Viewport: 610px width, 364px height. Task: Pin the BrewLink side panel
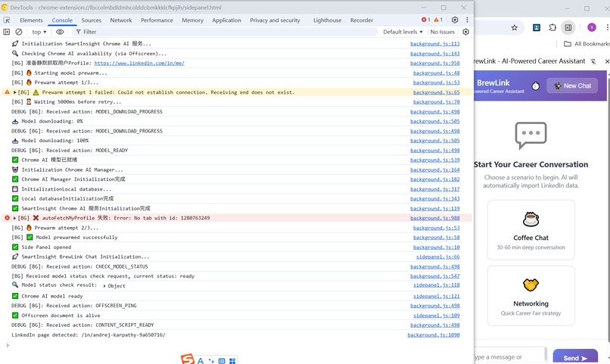(x=593, y=61)
